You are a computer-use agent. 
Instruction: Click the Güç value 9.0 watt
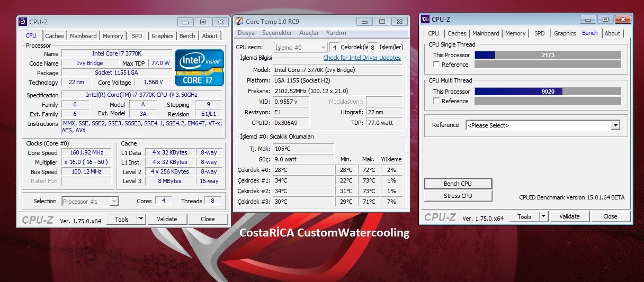[303, 159]
